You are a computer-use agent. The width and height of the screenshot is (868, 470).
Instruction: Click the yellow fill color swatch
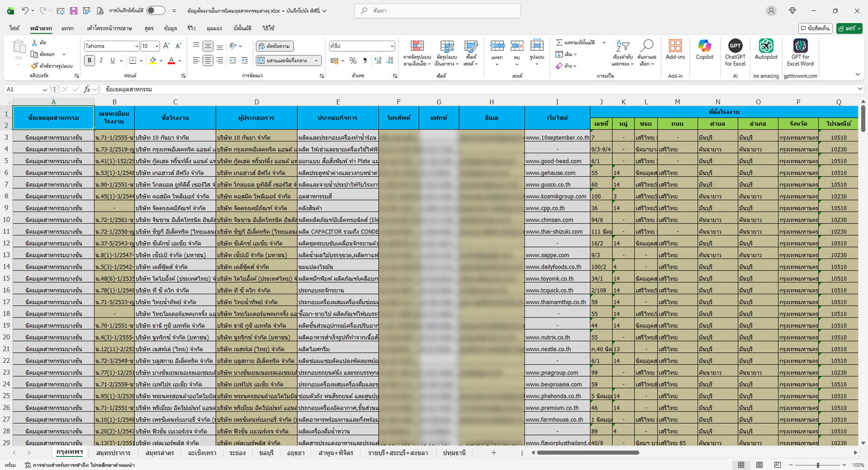click(x=153, y=61)
